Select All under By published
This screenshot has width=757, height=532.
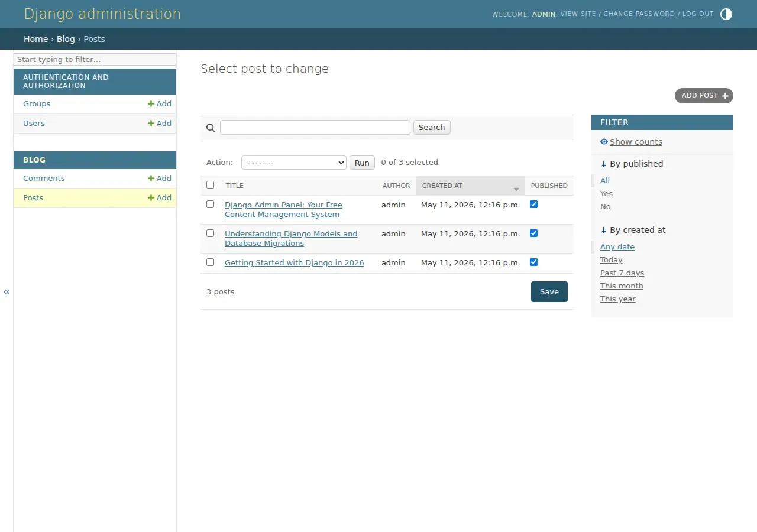point(605,180)
